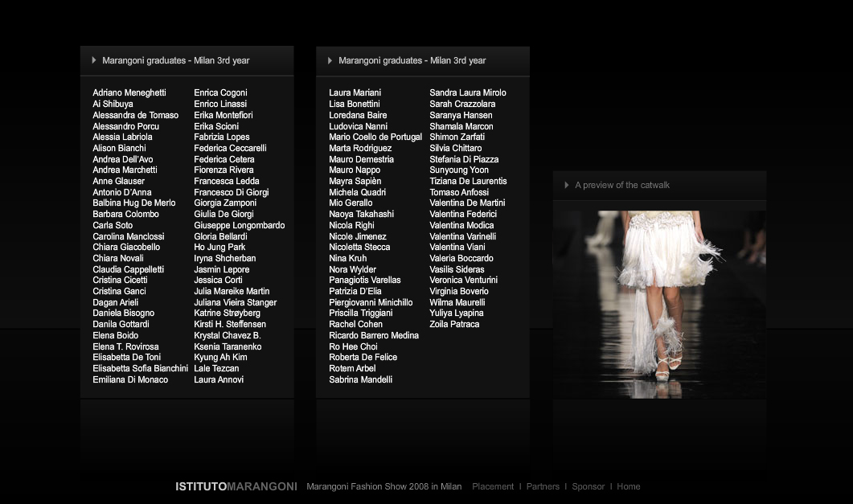
Task: Select the name Erika Montefiori
Action: [x=223, y=115]
